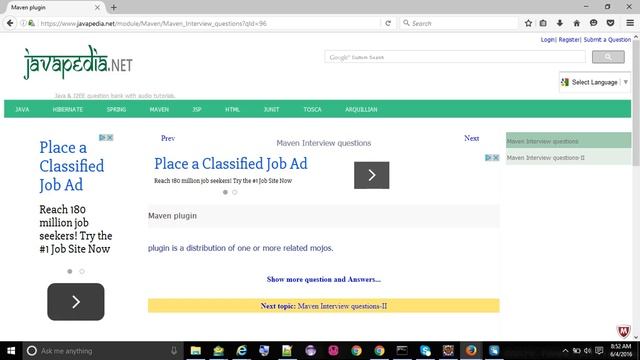Screen dimensions: 640x360
Task: Open Skype from the taskbar
Action: pyautogui.click(x=425, y=351)
